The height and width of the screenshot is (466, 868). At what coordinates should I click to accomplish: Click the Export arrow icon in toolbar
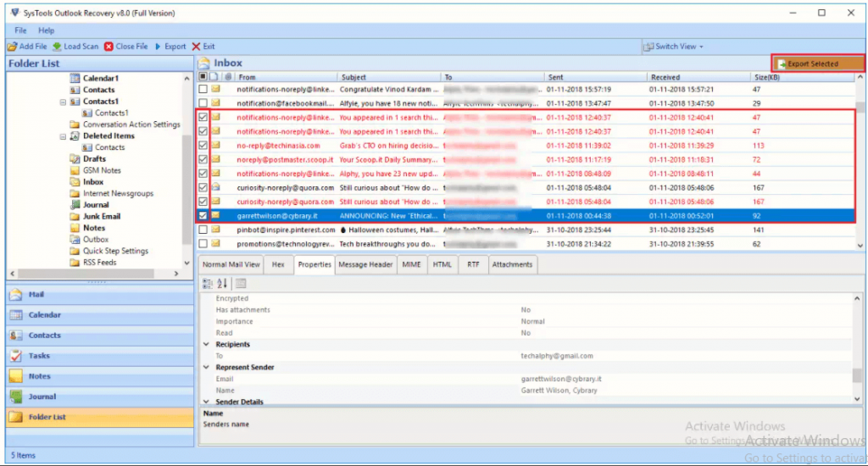[x=158, y=47]
